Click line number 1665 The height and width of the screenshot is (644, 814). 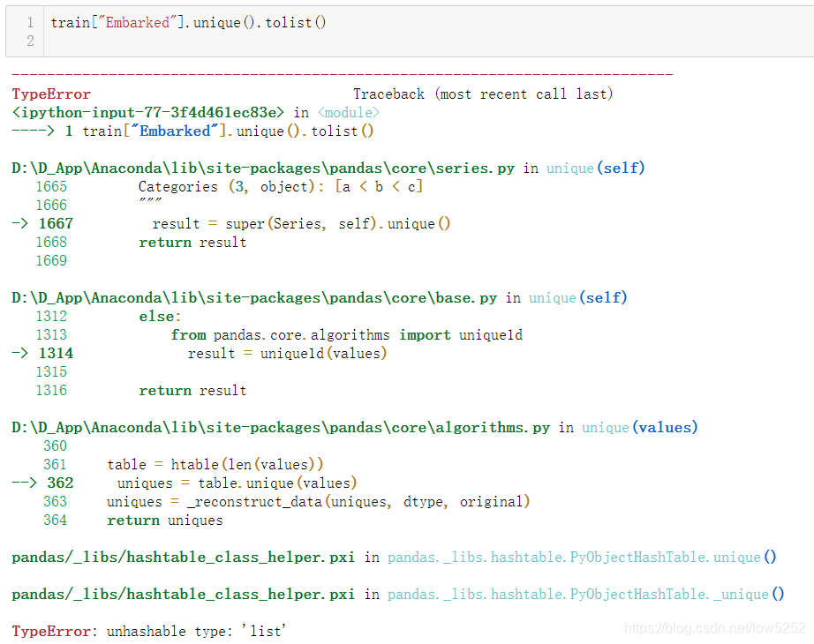pyautogui.click(x=51, y=187)
